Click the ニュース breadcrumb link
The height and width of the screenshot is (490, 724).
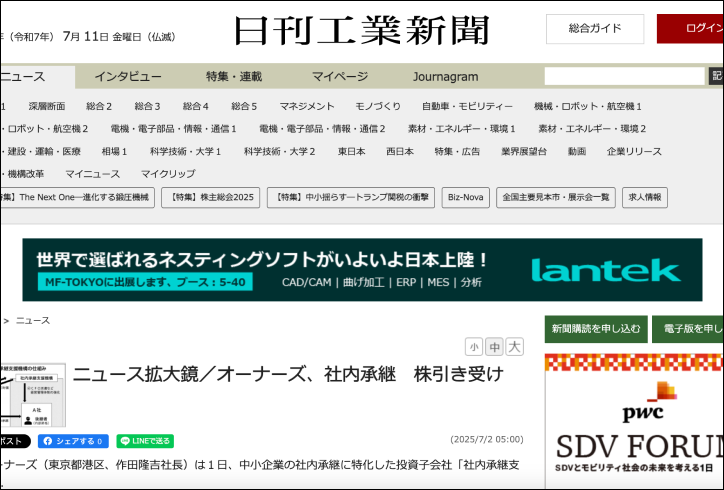coord(32,321)
